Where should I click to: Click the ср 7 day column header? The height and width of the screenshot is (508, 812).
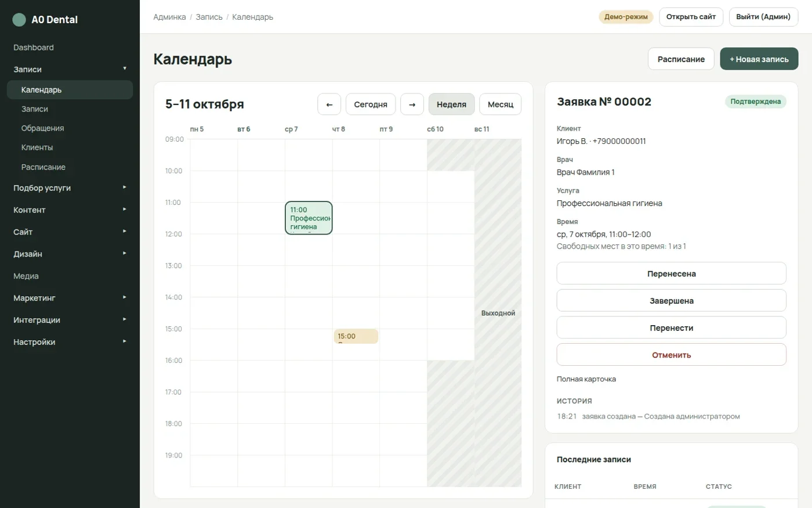pos(291,129)
